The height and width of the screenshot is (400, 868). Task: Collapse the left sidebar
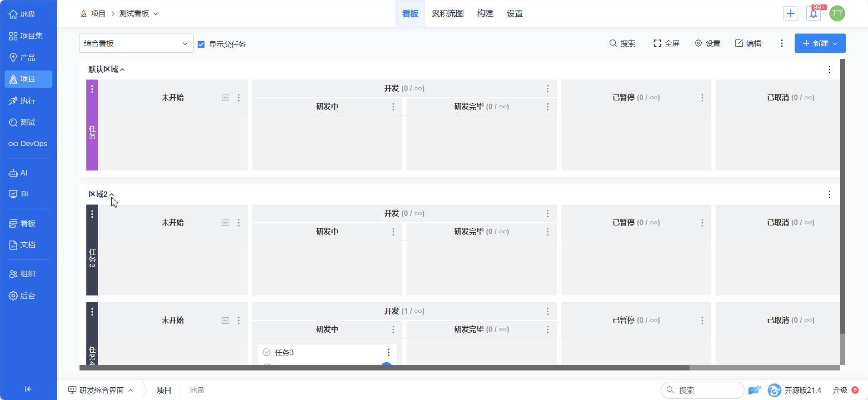pyautogui.click(x=28, y=389)
